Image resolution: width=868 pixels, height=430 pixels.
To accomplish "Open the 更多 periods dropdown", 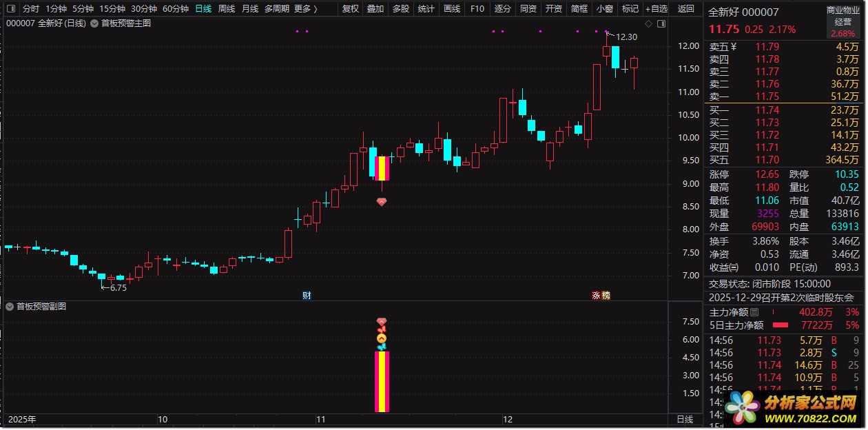I will point(306,9).
